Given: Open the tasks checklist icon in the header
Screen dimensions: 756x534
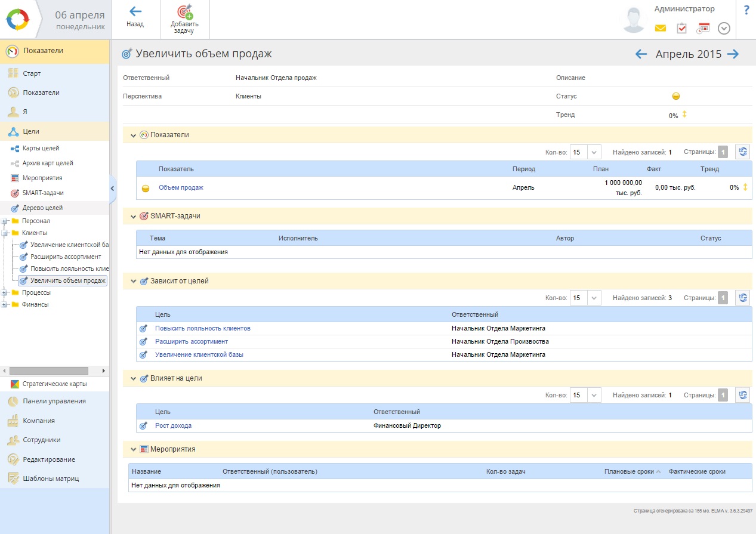Looking at the screenshot, I should coord(681,28).
